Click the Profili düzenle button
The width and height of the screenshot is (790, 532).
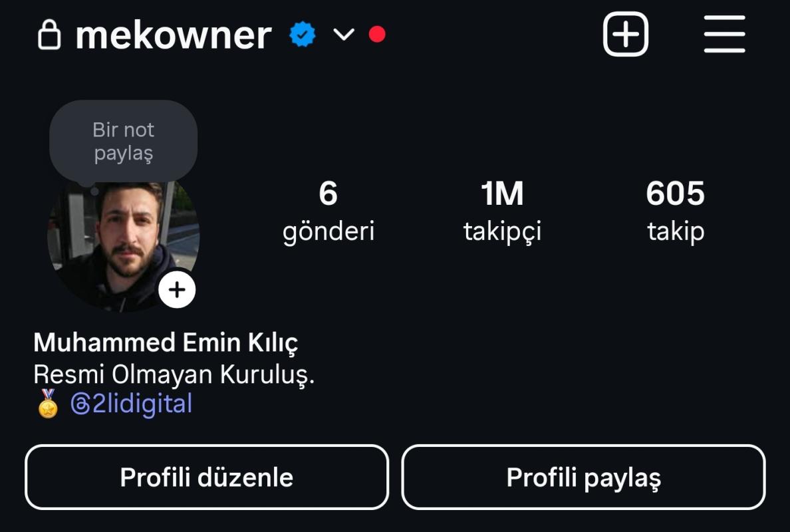[x=207, y=477]
